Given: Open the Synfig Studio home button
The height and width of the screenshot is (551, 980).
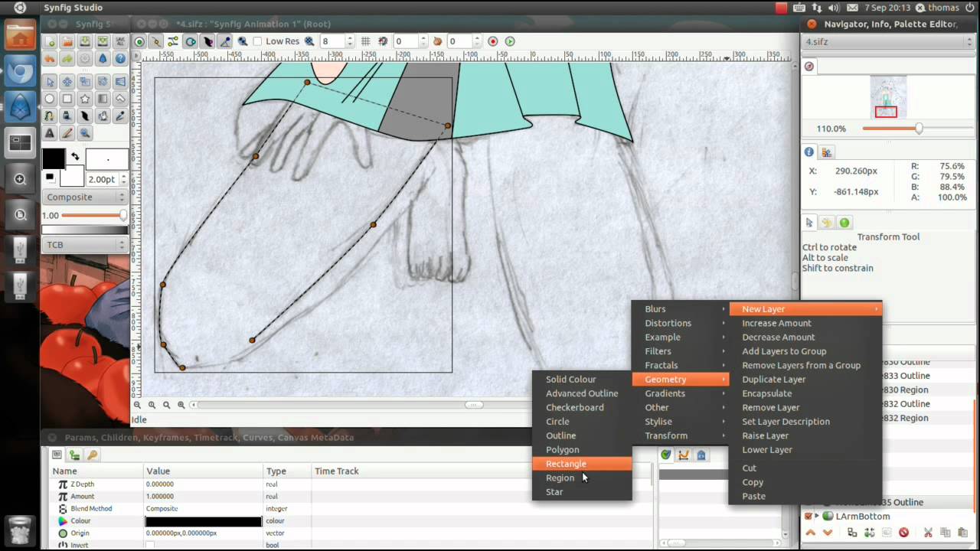Looking at the screenshot, I should 20,34.
